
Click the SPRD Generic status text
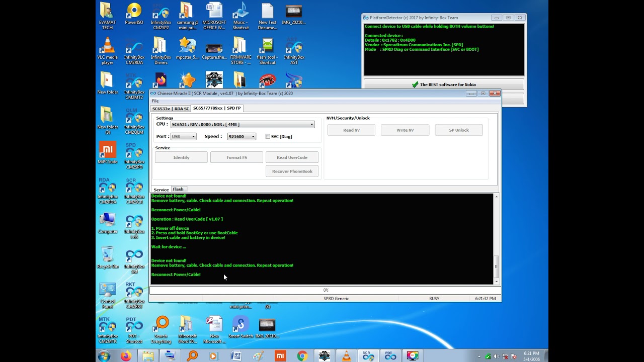[x=336, y=299]
